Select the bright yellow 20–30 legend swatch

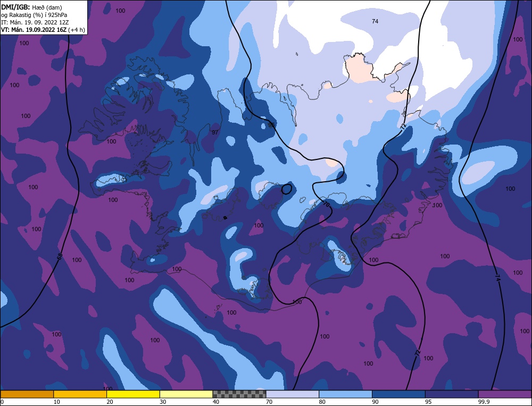(x=133, y=394)
